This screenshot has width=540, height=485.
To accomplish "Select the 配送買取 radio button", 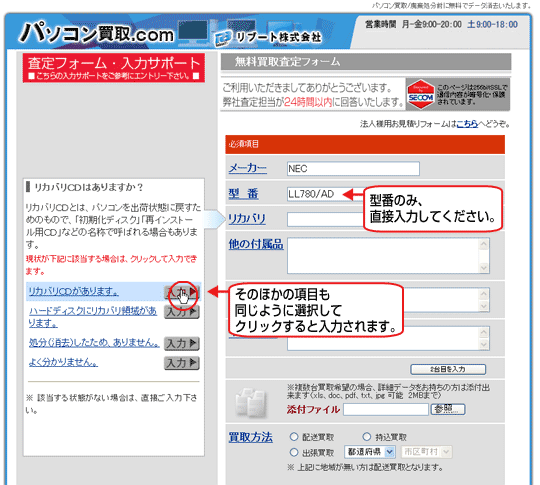I will (294, 437).
